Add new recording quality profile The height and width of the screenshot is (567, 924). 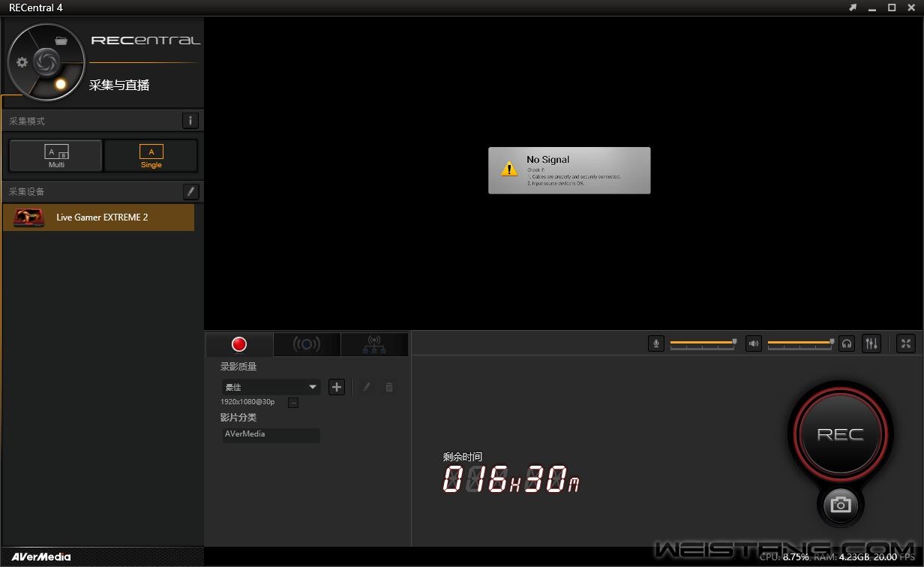click(x=337, y=387)
